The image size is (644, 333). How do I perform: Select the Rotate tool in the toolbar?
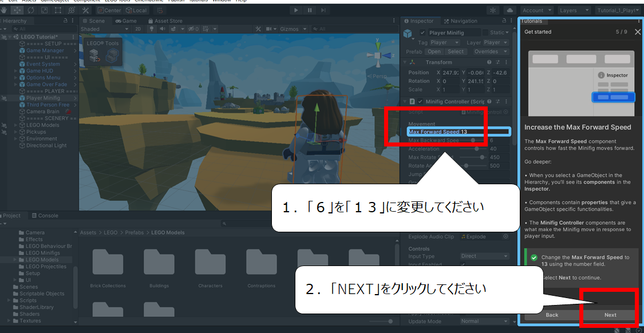click(31, 10)
